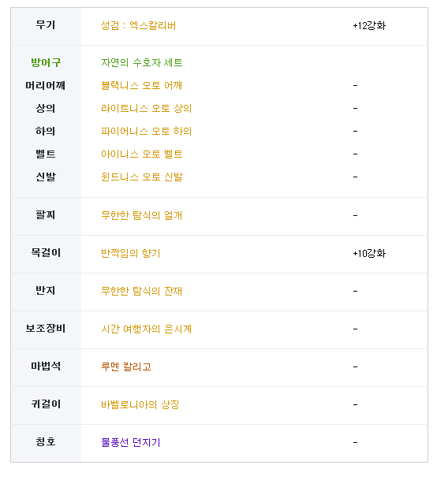This screenshot has width=448, height=480.
Task: Open the 윈드니스 오토 신발 item link
Action: coord(142,177)
